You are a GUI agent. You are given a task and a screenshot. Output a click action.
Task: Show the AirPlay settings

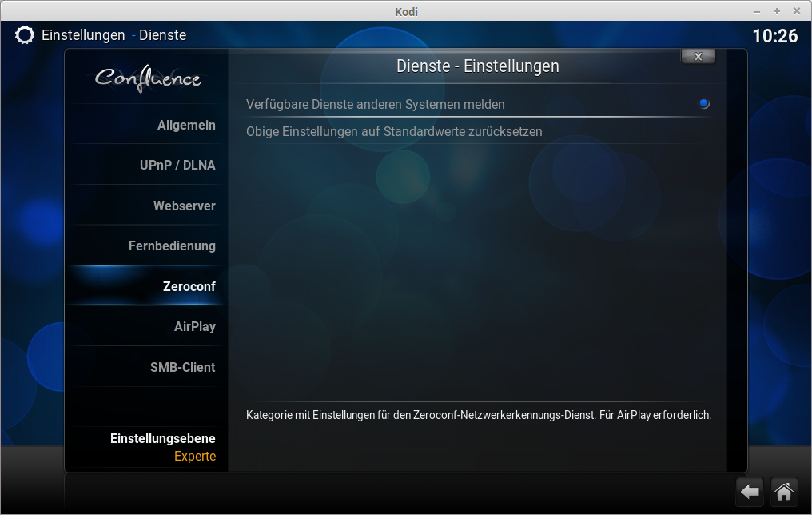coord(194,326)
